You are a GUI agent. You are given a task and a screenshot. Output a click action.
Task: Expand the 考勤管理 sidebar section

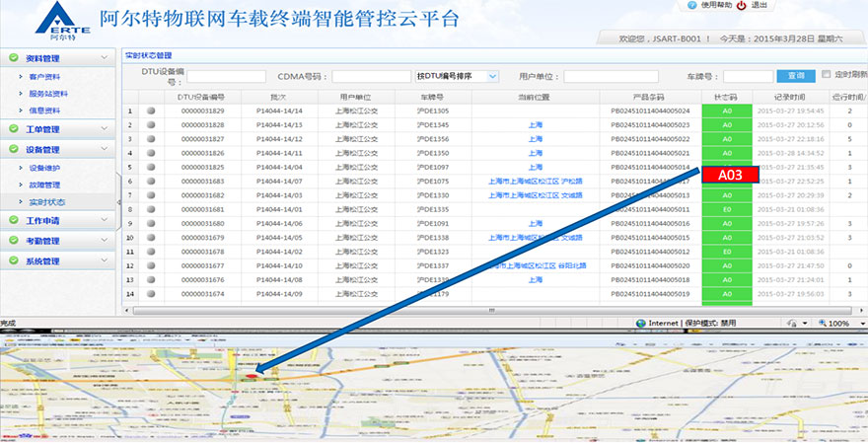coord(58,241)
